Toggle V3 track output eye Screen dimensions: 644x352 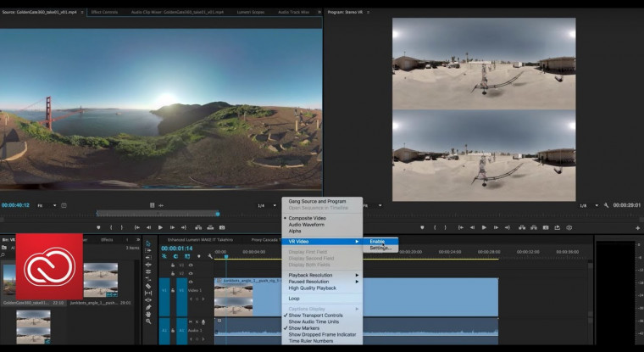click(x=191, y=265)
